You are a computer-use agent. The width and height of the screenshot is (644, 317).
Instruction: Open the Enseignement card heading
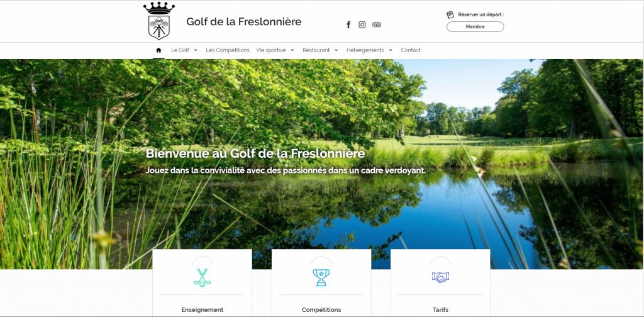pyautogui.click(x=202, y=310)
